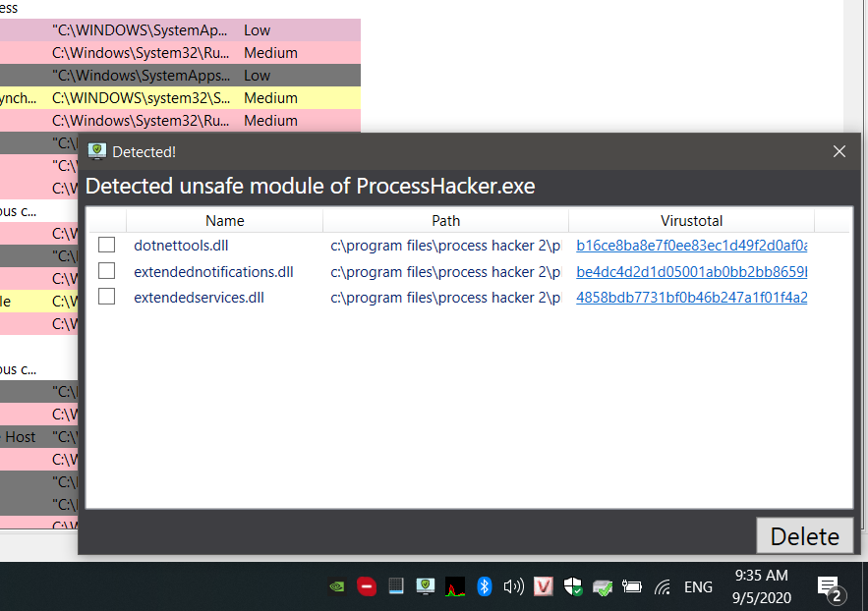Open the Action Center notifications icon
This screenshot has width=868, height=611.
[832, 588]
